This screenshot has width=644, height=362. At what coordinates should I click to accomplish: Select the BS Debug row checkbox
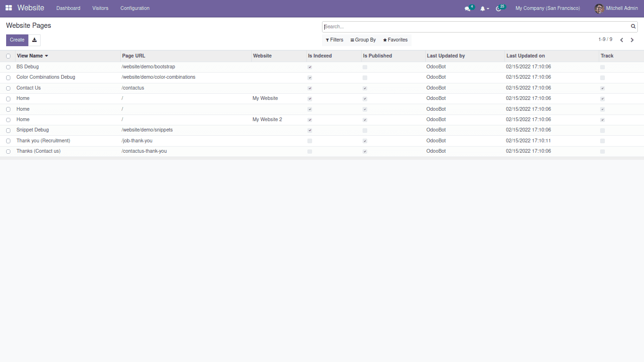click(8, 67)
